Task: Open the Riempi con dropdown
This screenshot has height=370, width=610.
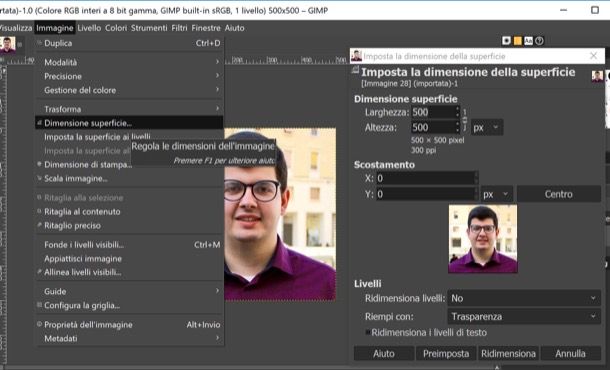Action: (x=524, y=316)
